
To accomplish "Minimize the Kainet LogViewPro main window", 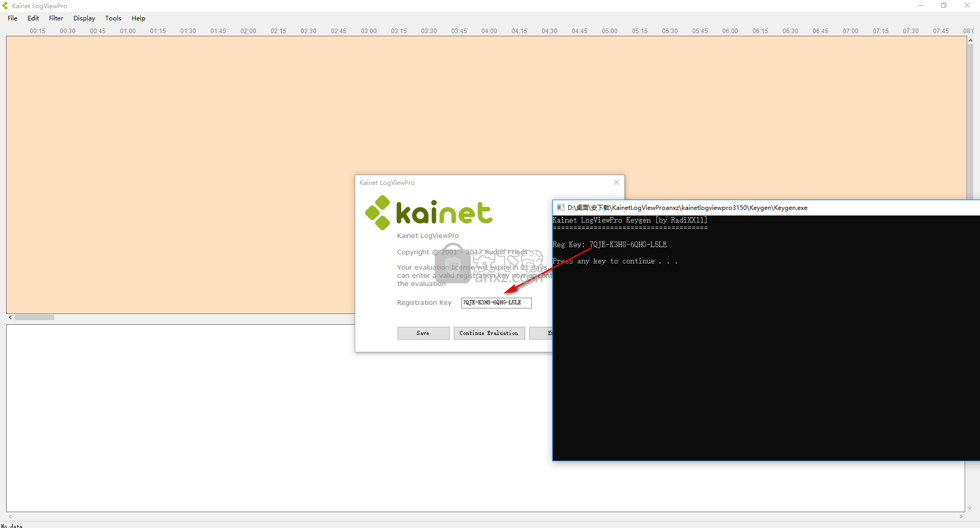I will (921, 6).
